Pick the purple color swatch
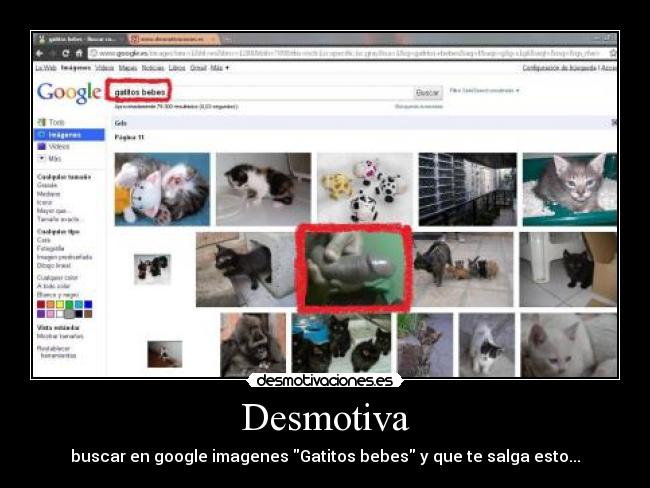Screen dimensions: 650x488 coord(41,314)
